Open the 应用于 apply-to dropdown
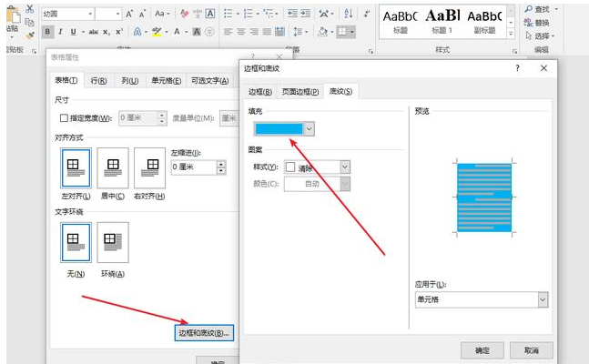 (x=543, y=299)
